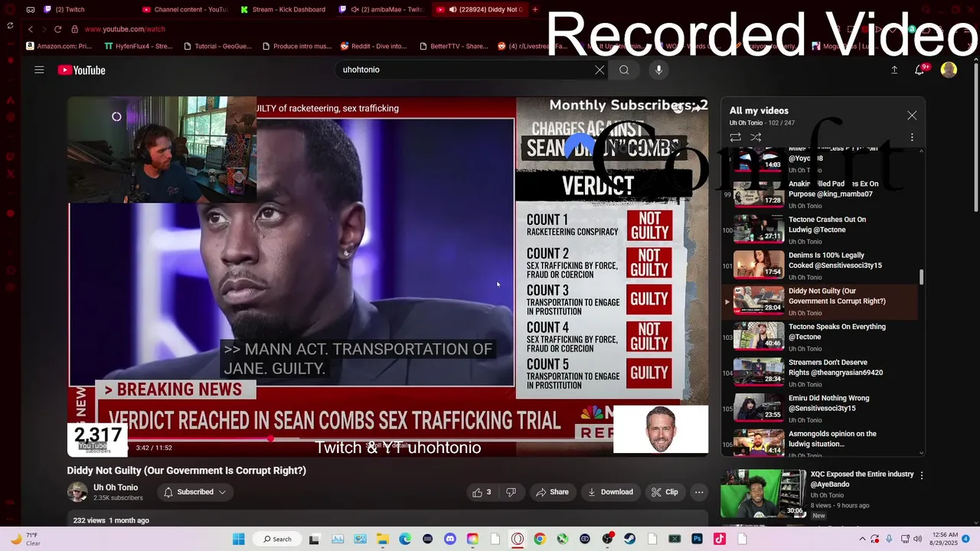980x551 pixels.
Task: Open the Tutorial - GeoGuessr bookmark
Action: point(217,46)
